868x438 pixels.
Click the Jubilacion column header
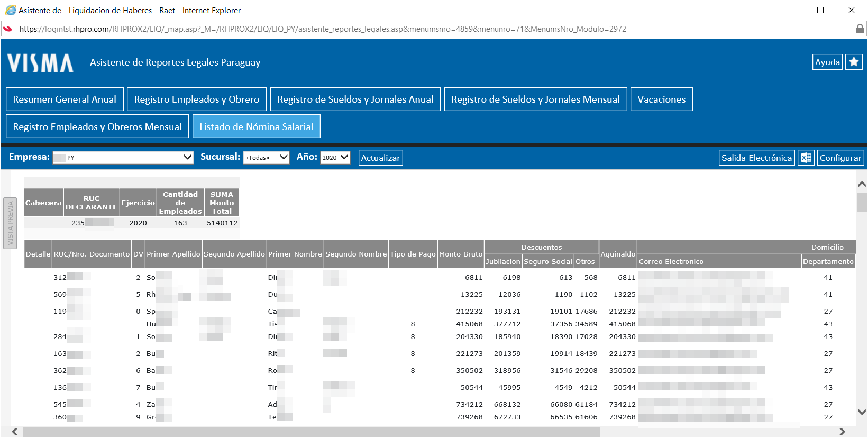[x=503, y=261]
